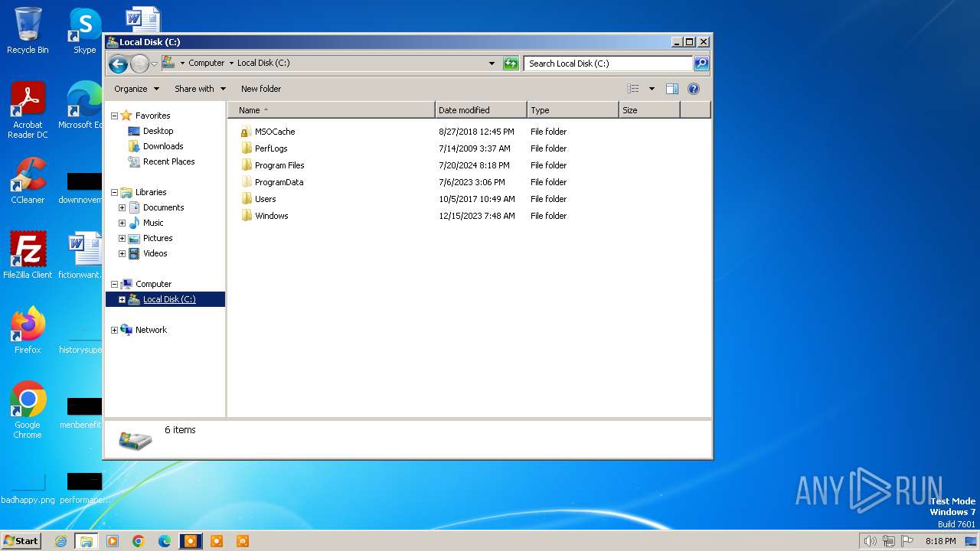This screenshot has height=551, width=980.
Task: Select the Program Files folder
Action: pos(279,165)
